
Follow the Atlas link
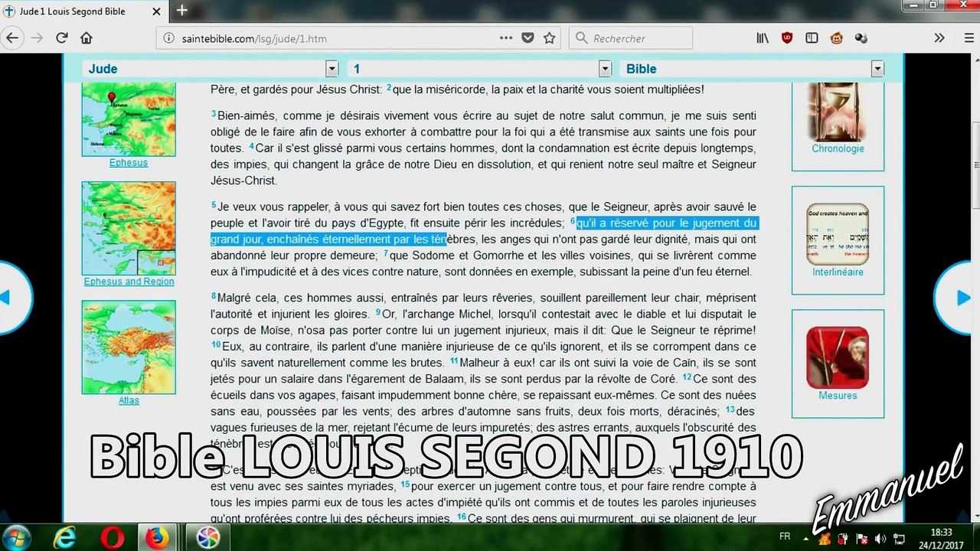pyautogui.click(x=129, y=400)
